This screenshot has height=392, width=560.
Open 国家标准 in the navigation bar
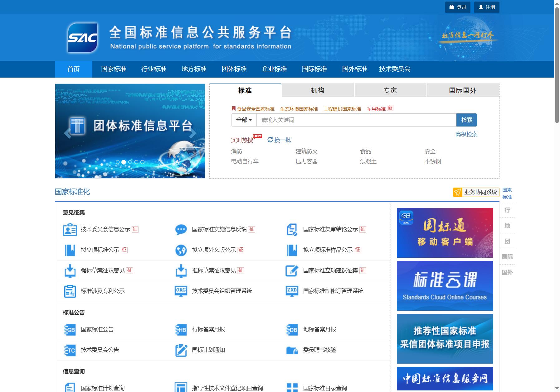coord(114,69)
